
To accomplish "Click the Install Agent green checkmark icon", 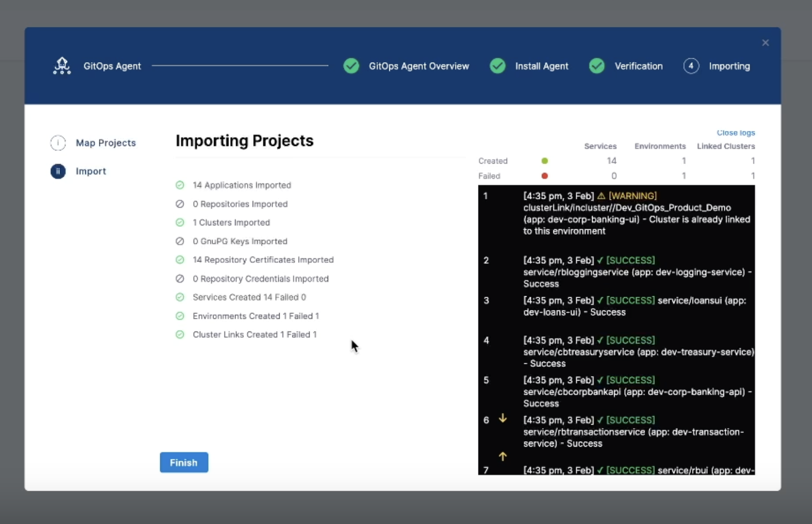I will (498, 66).
